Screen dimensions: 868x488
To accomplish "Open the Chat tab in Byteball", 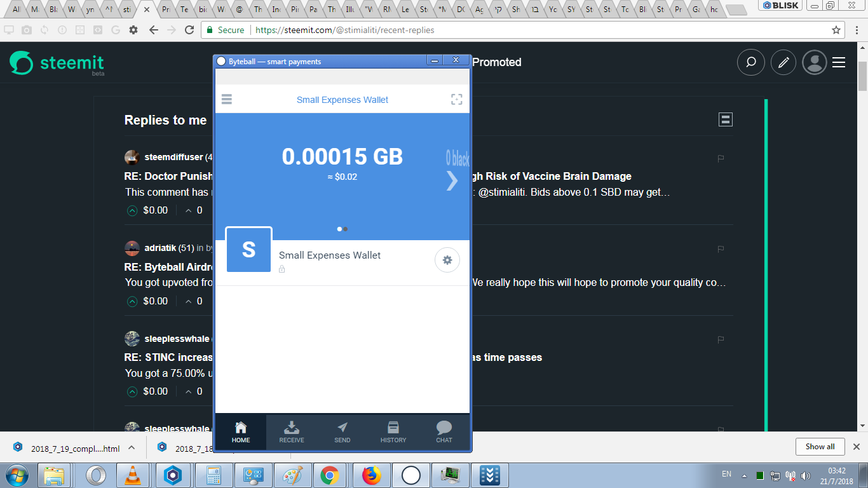I will 444,432.
